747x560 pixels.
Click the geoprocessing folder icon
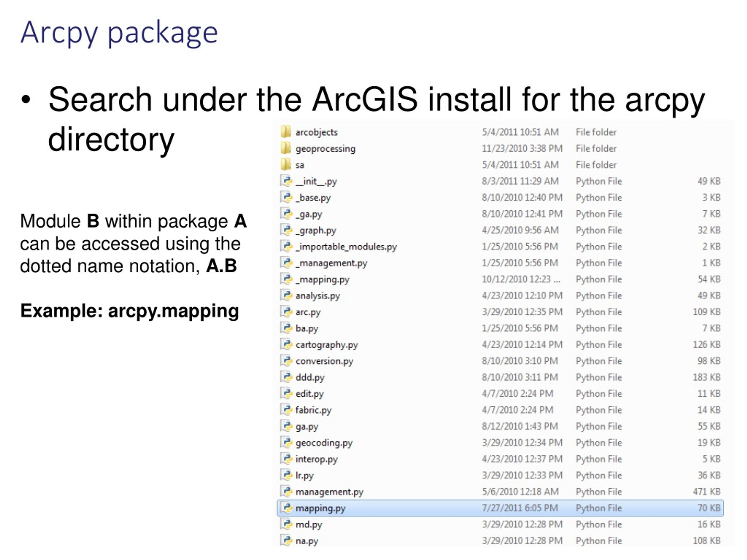(286, 148)
